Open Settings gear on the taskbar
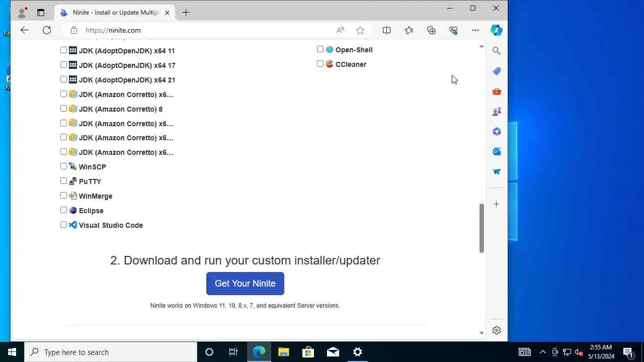The width and height of the screenshot is (644, 362). coord(358,352)
